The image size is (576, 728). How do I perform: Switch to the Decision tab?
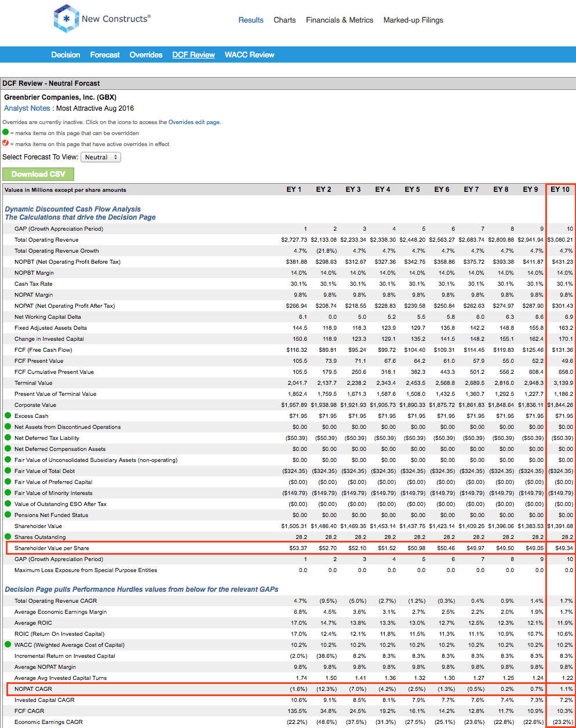[65, 54]
